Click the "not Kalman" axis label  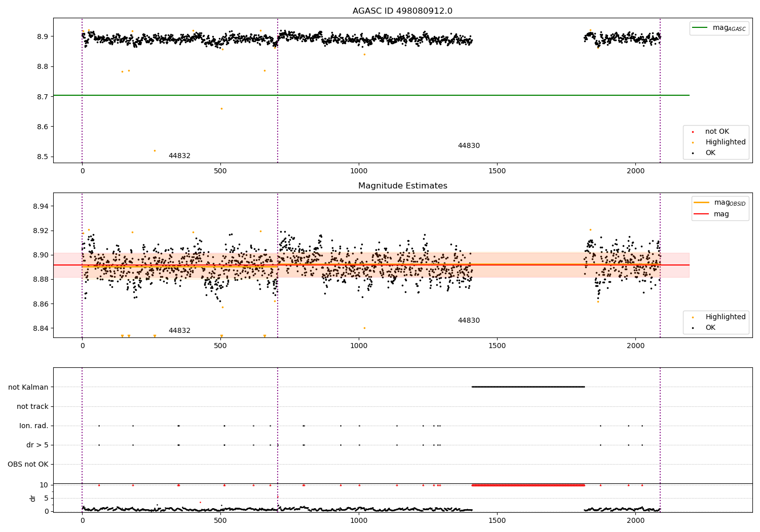pos(28,387)
